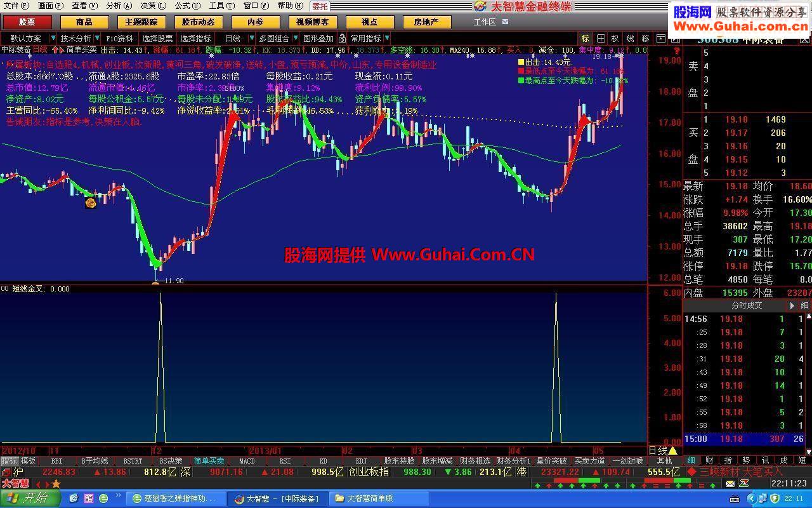Click the 创业板指 index label
This screenshot has width=812, height=508.
click(369, 472)
